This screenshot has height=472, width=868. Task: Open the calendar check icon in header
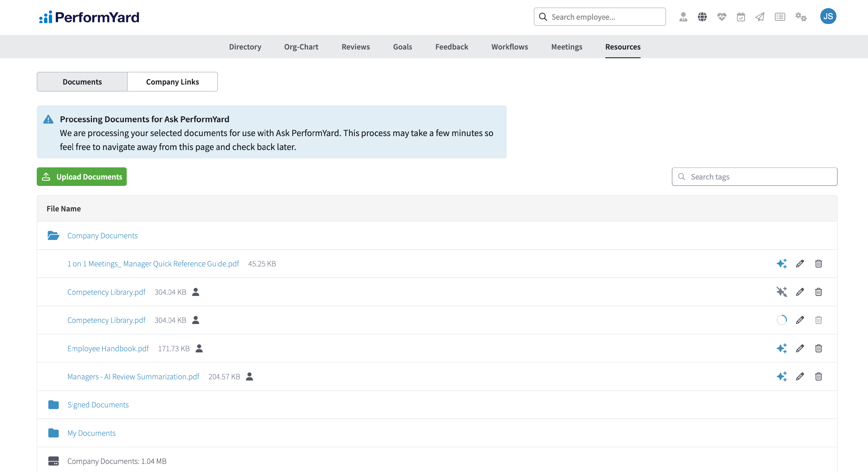[741, 17]
